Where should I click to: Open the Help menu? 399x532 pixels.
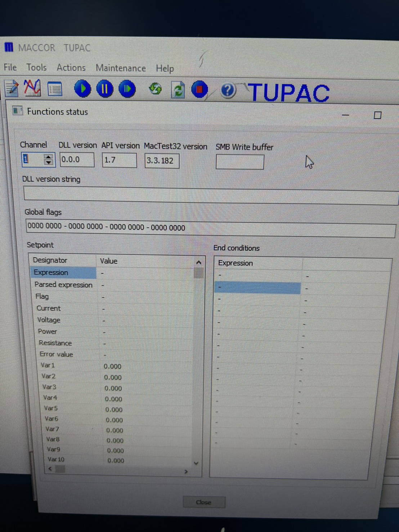point(165,68)
